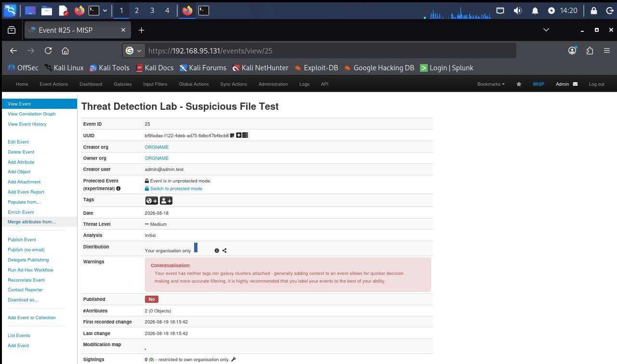Show Protected Event info tooltip icon

[118, 189]
